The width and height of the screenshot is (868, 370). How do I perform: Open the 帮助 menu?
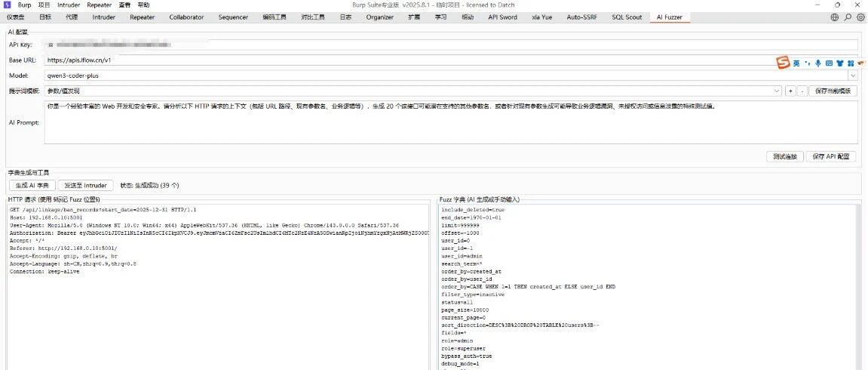click(x=143, y=5)
